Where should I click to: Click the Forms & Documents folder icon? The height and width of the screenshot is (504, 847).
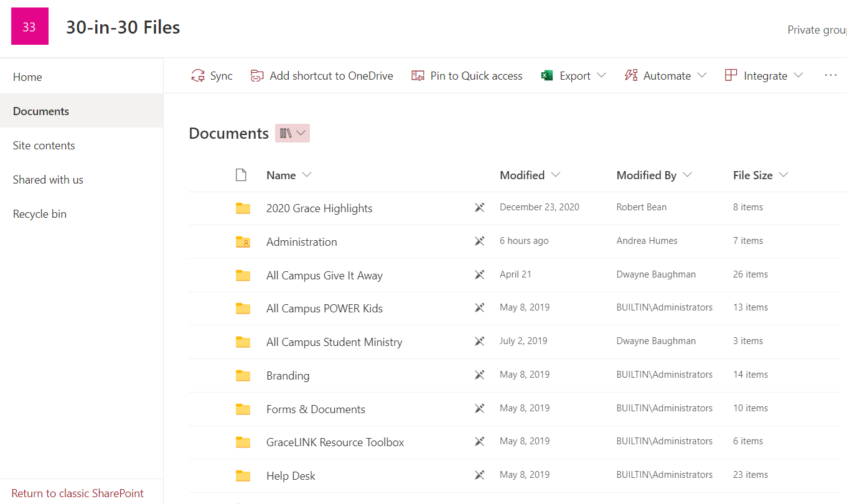(x=243, y=409)
